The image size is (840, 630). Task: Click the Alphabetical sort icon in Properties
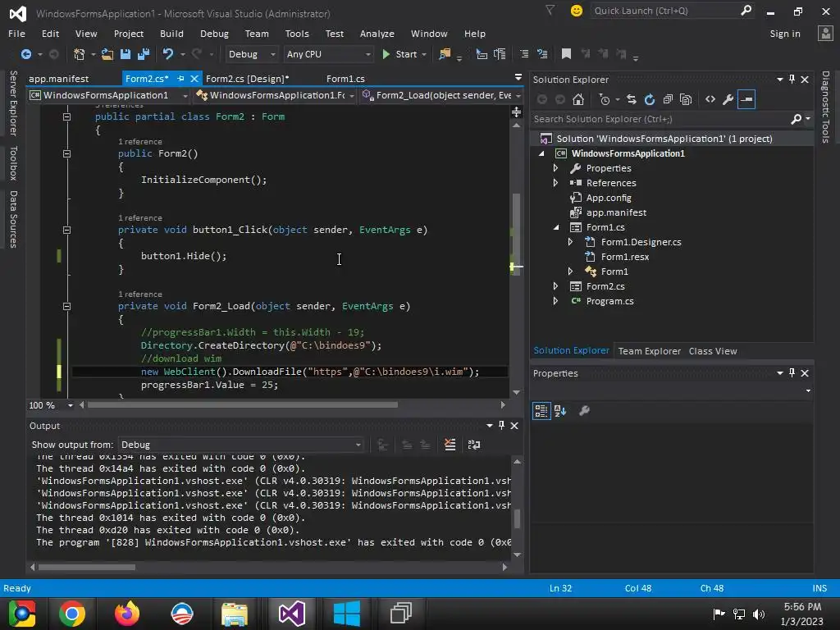click(x=560, y=411)
